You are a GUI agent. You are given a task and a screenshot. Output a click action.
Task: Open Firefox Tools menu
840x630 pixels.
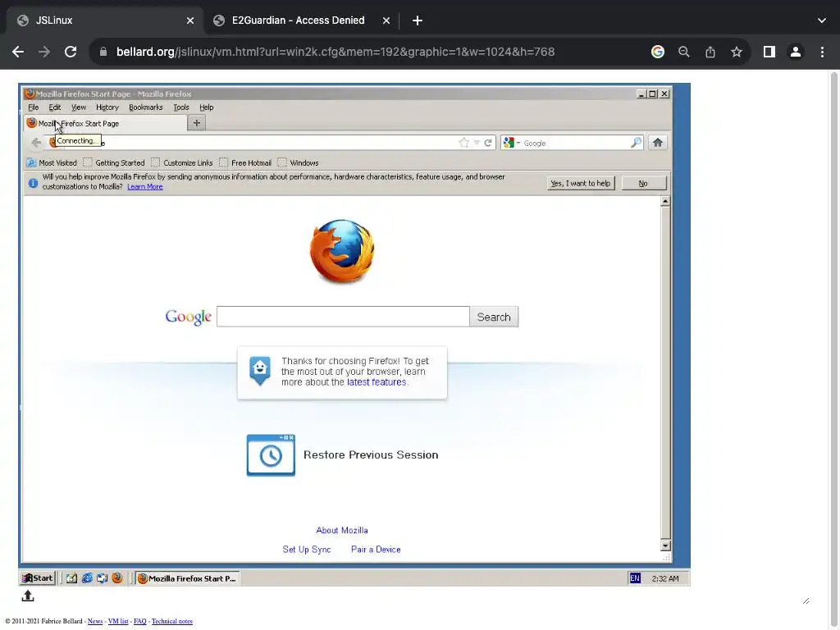coord(181,107)
